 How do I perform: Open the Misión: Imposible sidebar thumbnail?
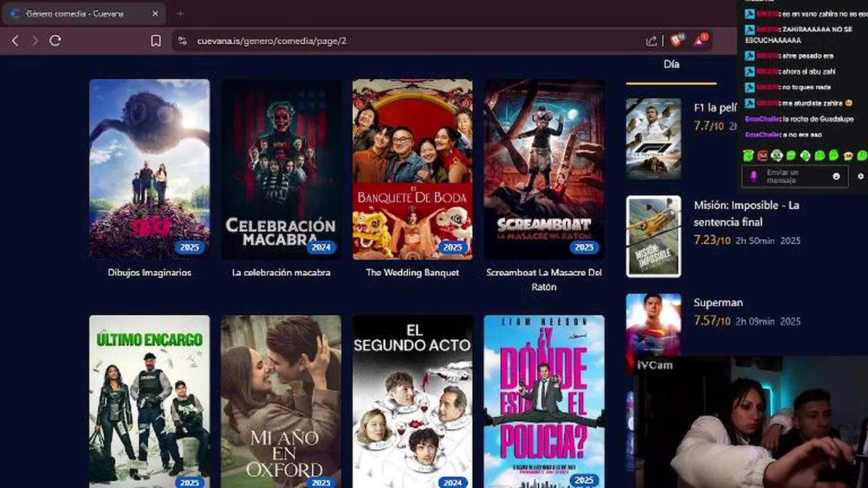(654, 237)
